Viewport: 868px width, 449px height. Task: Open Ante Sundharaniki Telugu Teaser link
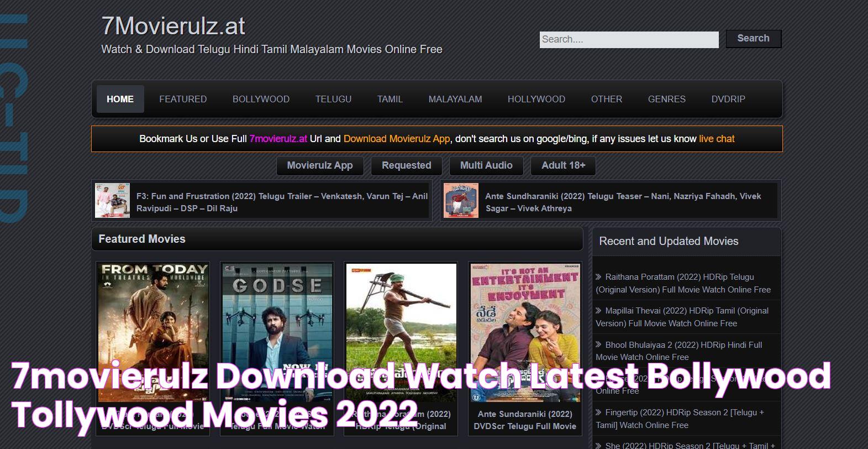coord(623,202)
